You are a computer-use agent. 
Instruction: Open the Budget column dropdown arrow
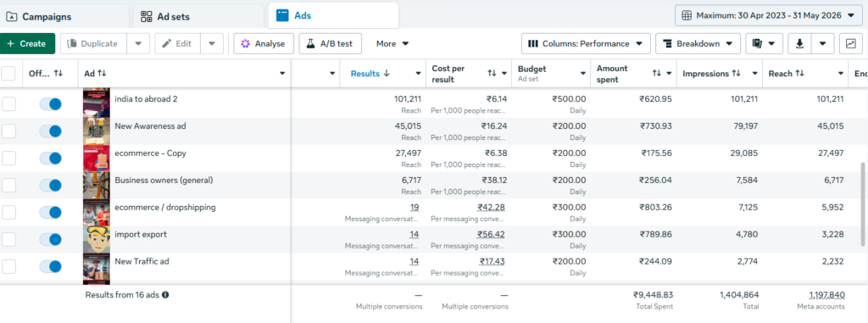pos(583,73)
